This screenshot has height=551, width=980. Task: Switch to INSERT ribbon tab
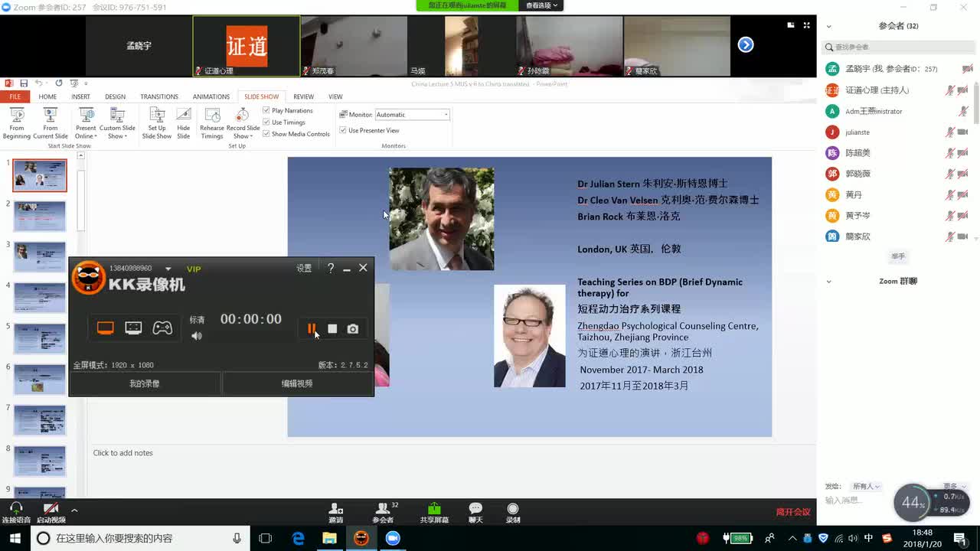click(80, 96)
